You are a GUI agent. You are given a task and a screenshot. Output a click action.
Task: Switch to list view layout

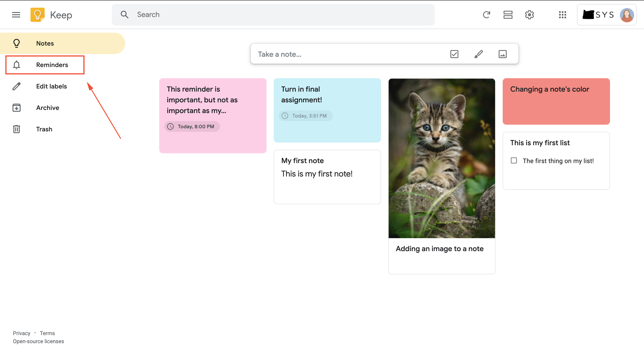[x=508, y=15]
